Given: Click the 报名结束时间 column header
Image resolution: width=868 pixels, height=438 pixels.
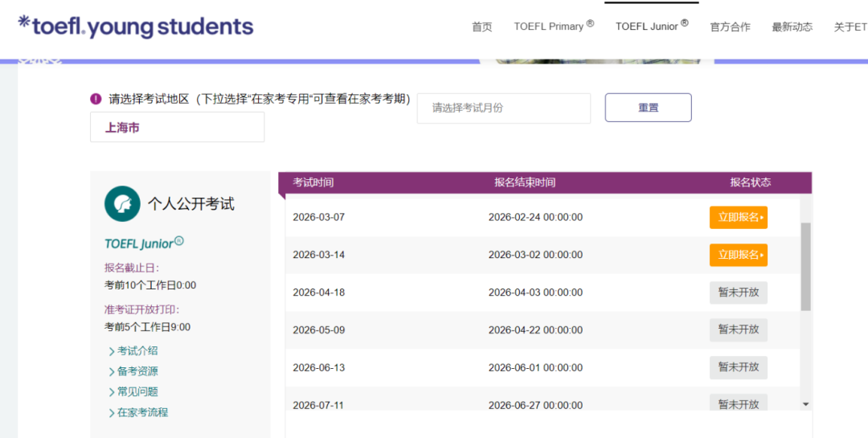Looking at the screenshot, I should pos(525,182).
